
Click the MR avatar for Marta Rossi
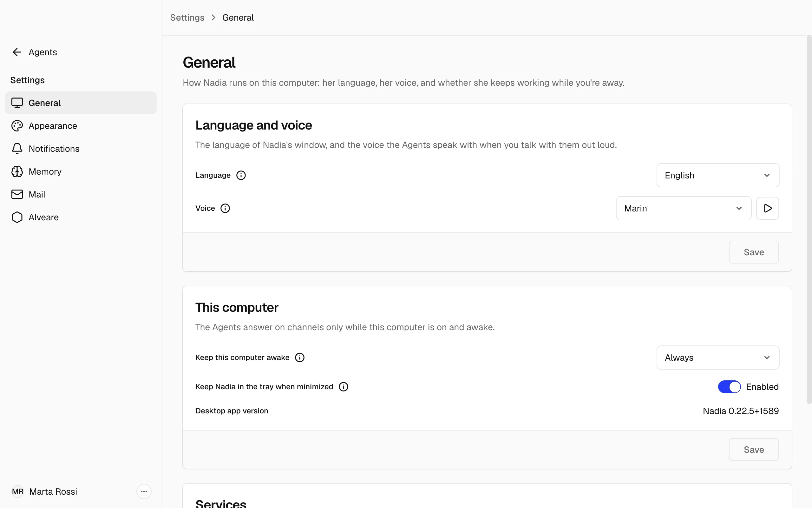18,491
